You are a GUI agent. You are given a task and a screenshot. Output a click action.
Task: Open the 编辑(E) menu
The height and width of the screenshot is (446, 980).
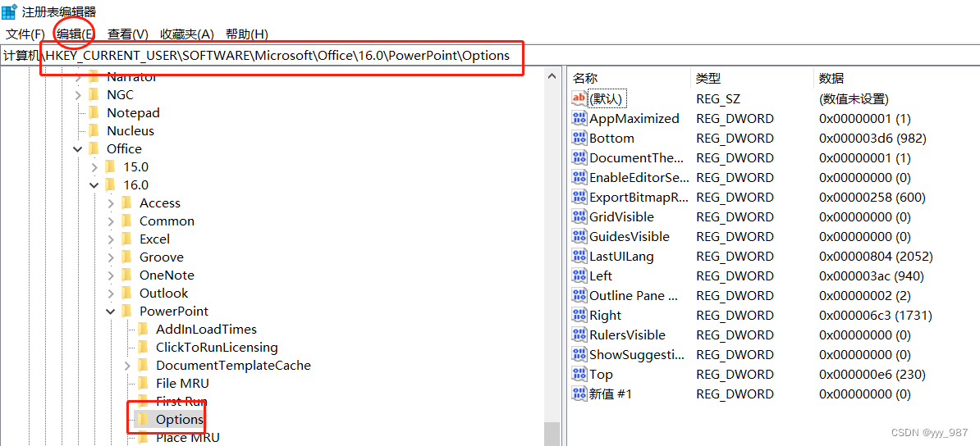[x=76, y=34]
